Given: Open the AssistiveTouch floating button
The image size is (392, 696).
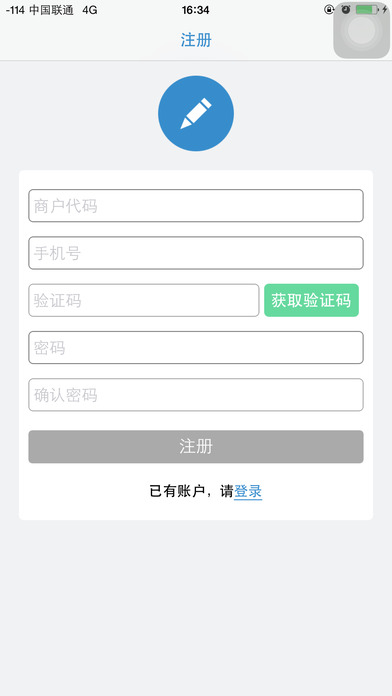Looking at the screenshot, I should point(362,30).
